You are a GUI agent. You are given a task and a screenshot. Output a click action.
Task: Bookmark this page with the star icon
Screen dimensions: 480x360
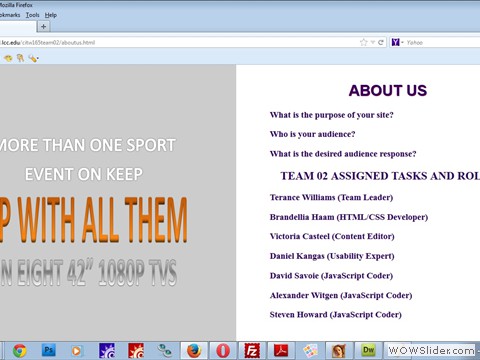pyautogui.click(x=363, y=42)
